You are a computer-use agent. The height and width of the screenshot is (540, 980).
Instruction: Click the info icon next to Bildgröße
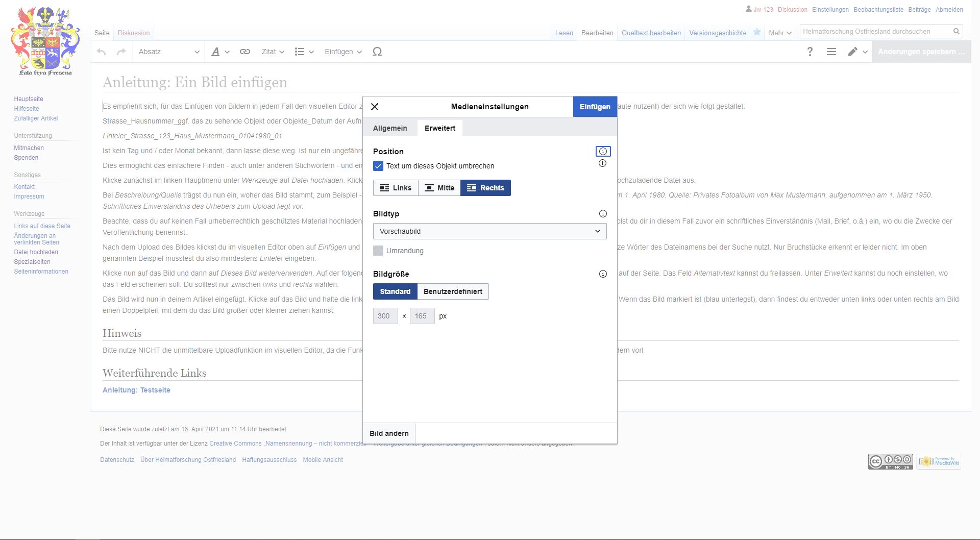(x=603, y=274)
